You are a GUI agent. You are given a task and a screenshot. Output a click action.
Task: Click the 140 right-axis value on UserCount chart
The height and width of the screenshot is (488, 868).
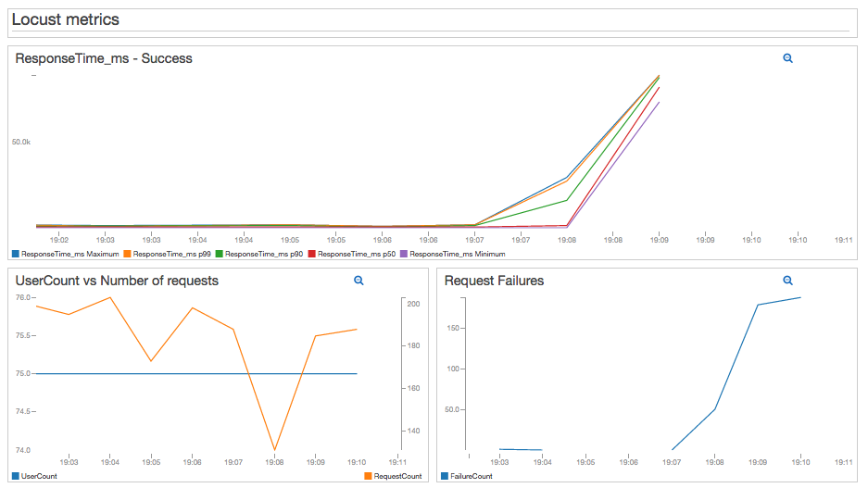(x=413, y=431)
